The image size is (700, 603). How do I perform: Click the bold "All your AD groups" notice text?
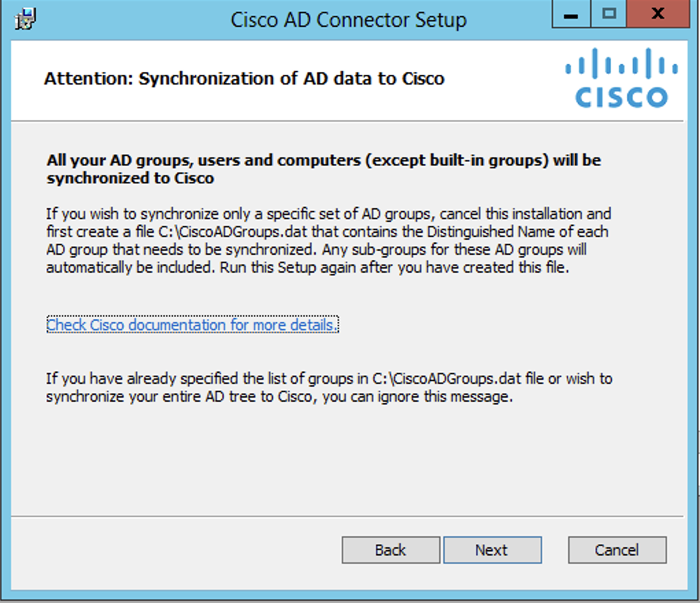coord(324,169)
